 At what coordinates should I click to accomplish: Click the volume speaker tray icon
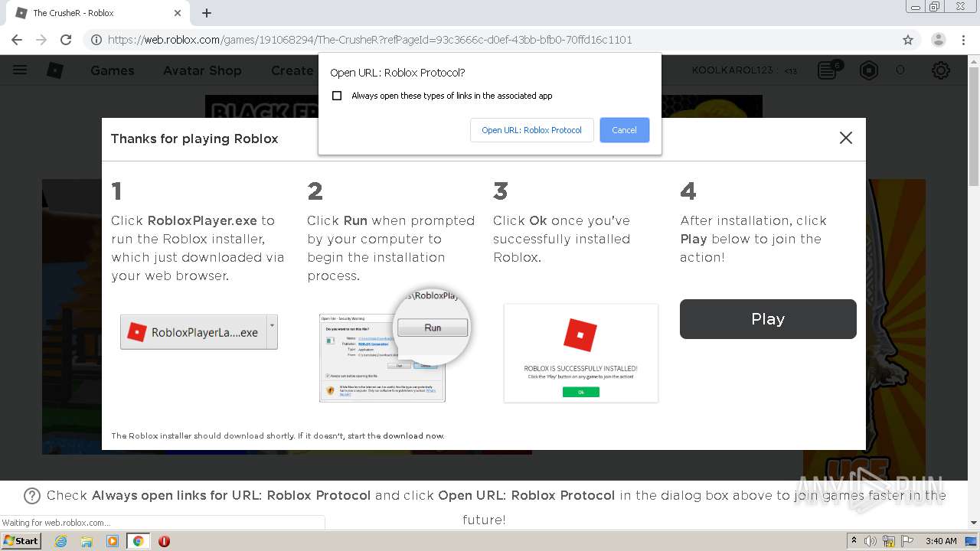871,541
